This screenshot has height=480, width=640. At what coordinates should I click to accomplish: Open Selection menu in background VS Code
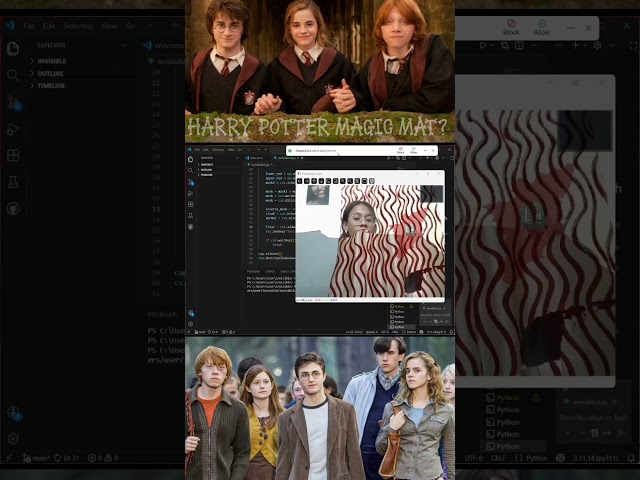78,26
